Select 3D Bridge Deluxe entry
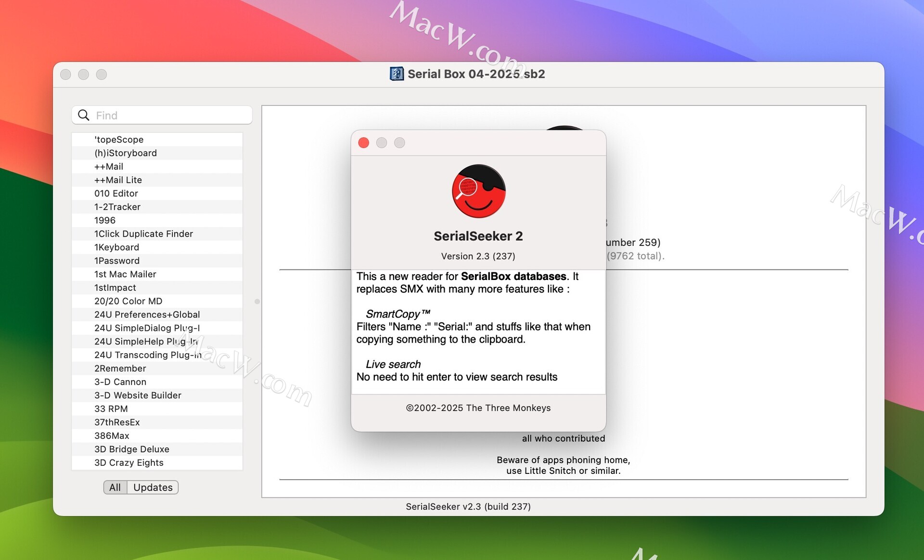 click(x=157, y=449)
